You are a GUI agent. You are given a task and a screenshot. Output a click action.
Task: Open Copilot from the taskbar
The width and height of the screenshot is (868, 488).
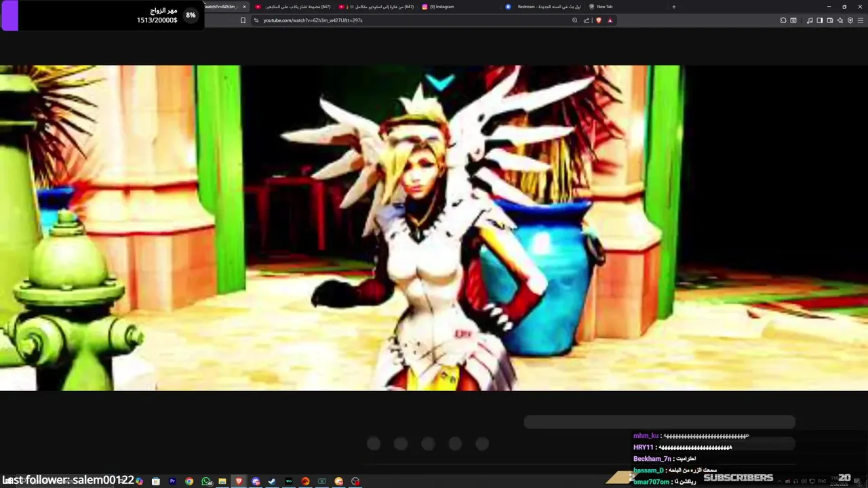pyautogui.click(x=139, y=481)
